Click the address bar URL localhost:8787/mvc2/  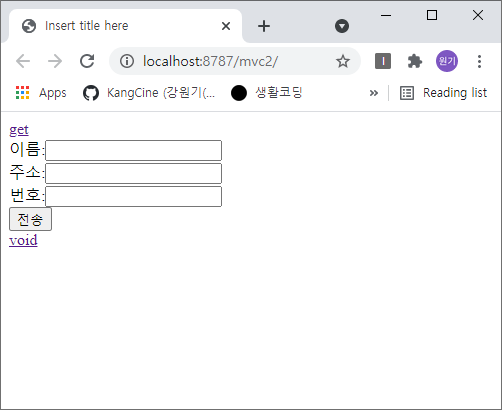coord(210,61)
